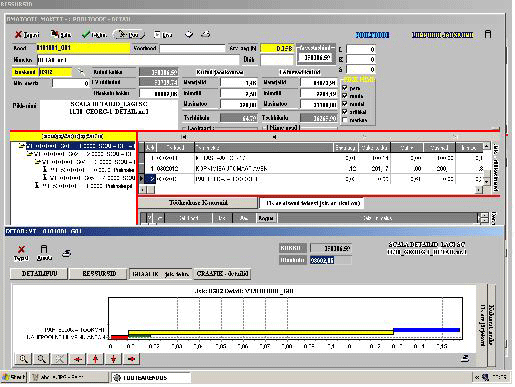Toggle the third checkbox in yellow-titled options group
515x387 pixels.
pyautogui.click(x=345, y=104)
